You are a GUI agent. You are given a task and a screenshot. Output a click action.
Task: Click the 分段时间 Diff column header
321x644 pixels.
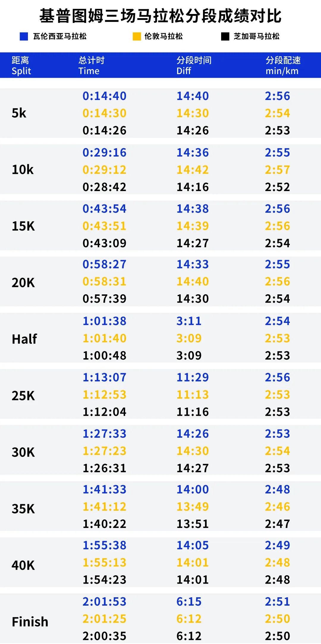(194, 65)
